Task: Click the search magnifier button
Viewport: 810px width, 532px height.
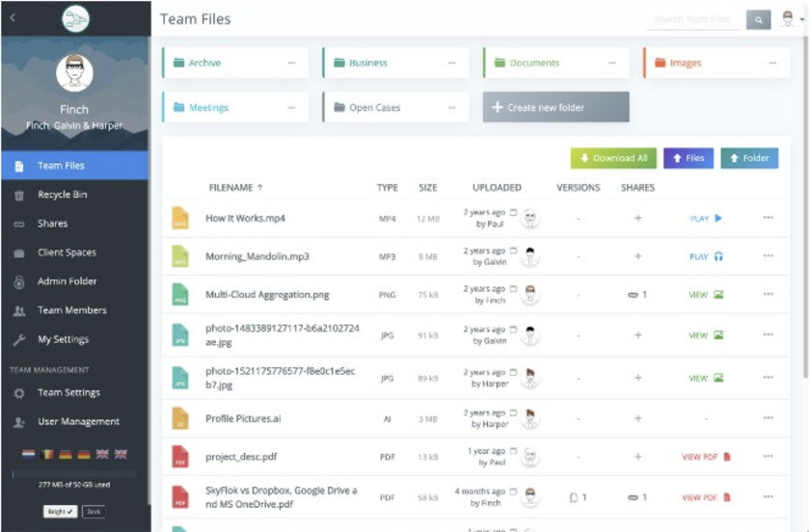Action: tap(758, 19)
